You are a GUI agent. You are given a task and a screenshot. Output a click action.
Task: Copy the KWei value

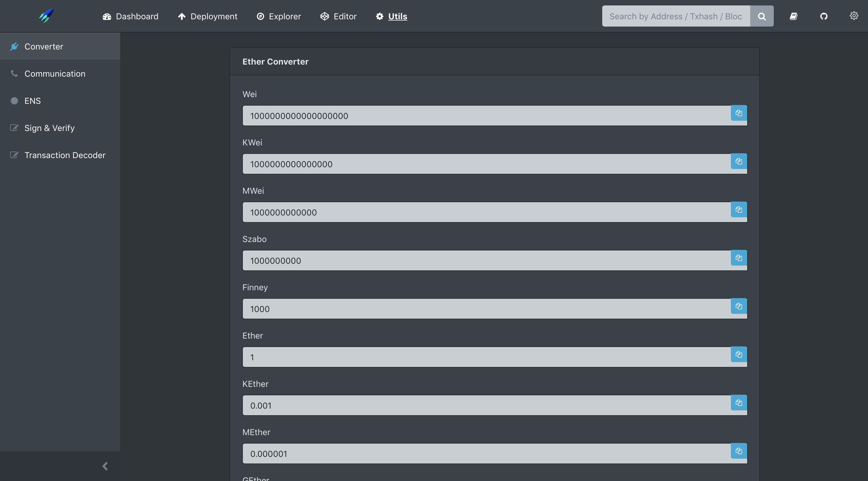pos(739,161)
